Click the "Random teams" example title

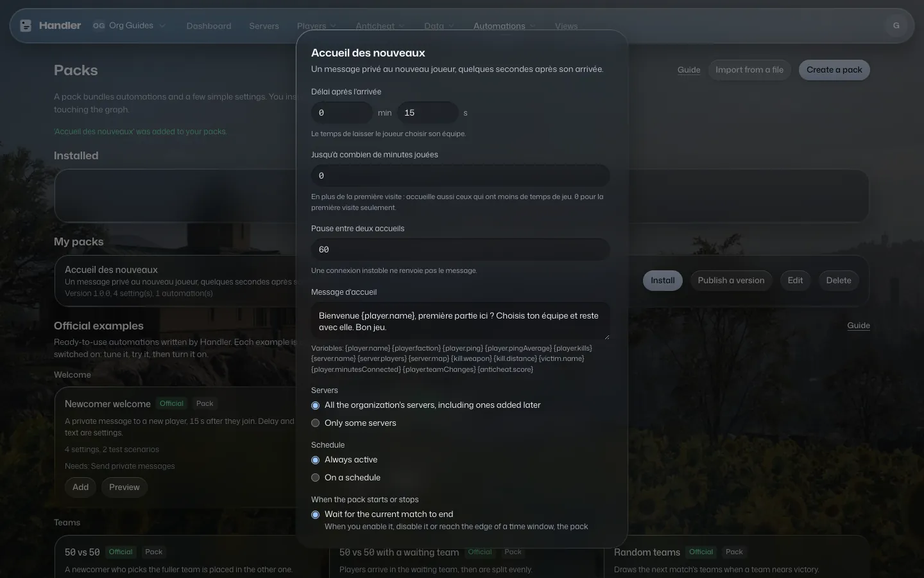tap(647, 552)
